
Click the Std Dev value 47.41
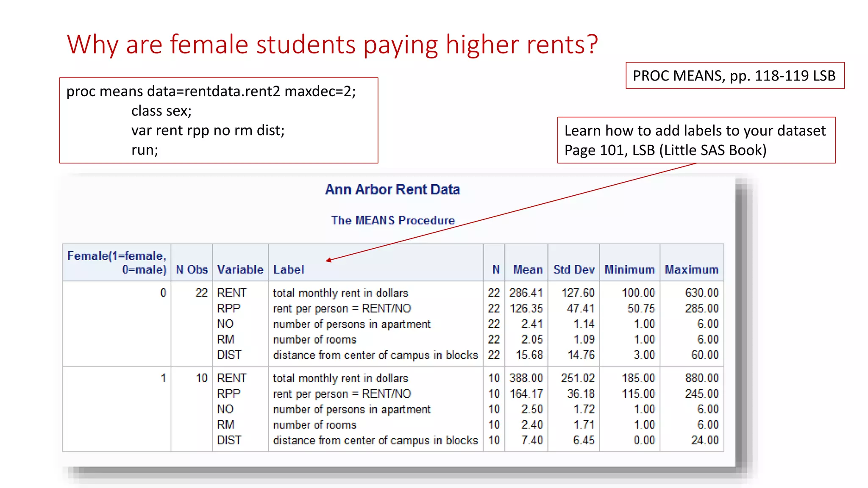tap(581, 308)
